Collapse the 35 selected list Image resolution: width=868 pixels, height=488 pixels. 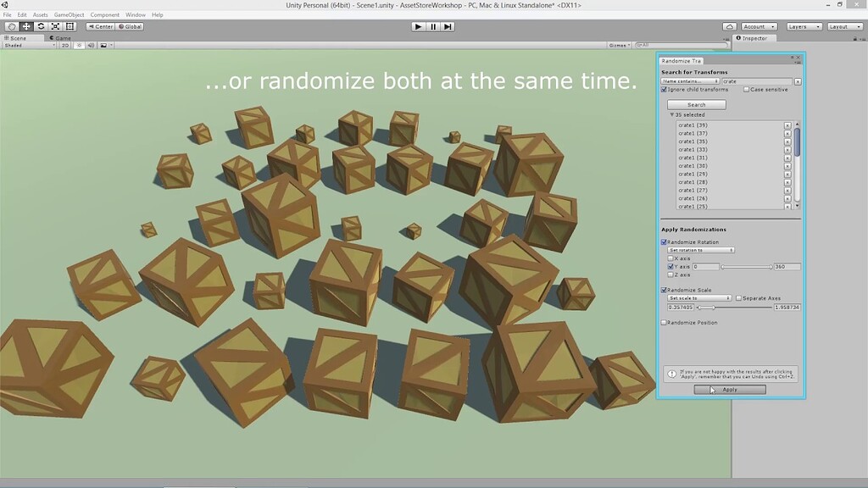point(671,114)
